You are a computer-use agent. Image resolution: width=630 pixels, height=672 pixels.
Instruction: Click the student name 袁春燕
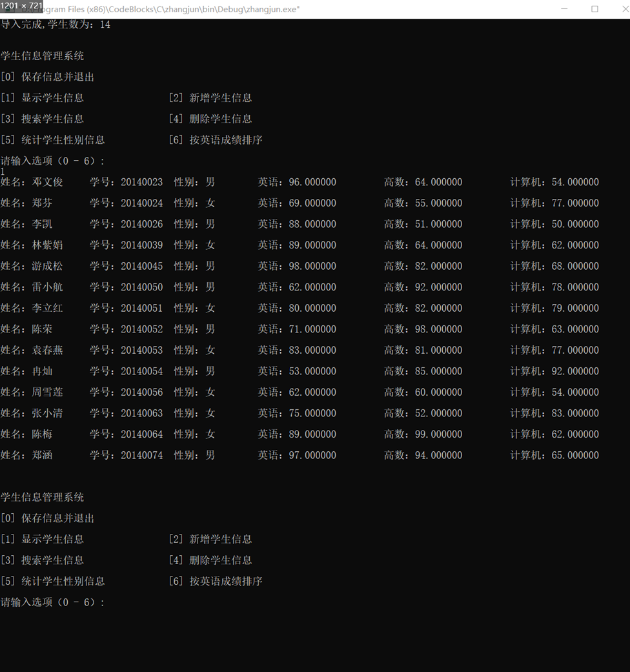coord(47,350)
